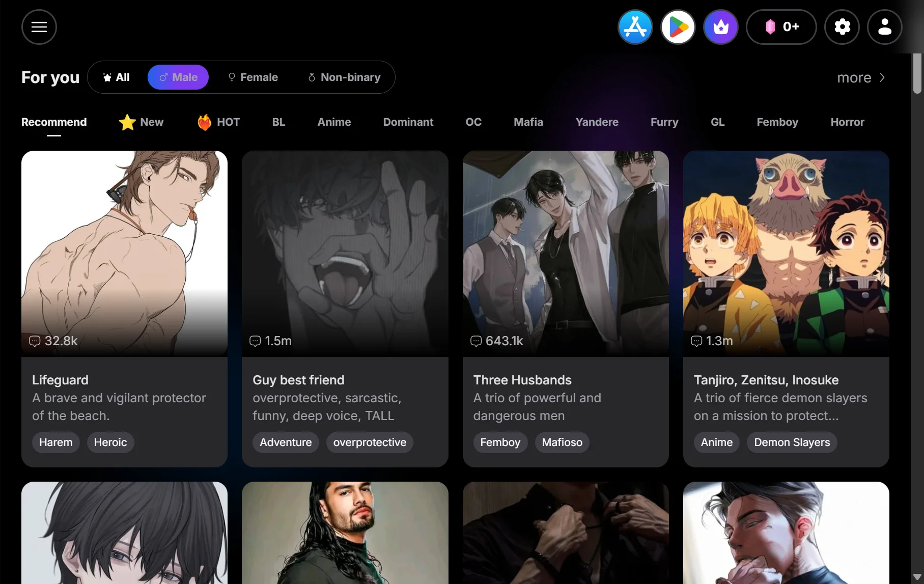The width and height of the screenshot is (924, 584).
Task: Select the All gender filter
Action: click(117, 77)
